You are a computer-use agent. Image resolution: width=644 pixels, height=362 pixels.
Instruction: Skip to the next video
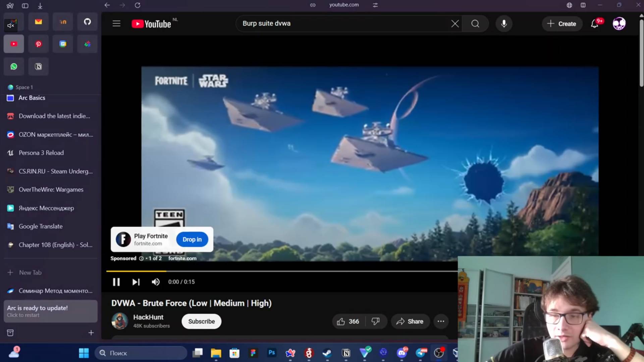136,282
